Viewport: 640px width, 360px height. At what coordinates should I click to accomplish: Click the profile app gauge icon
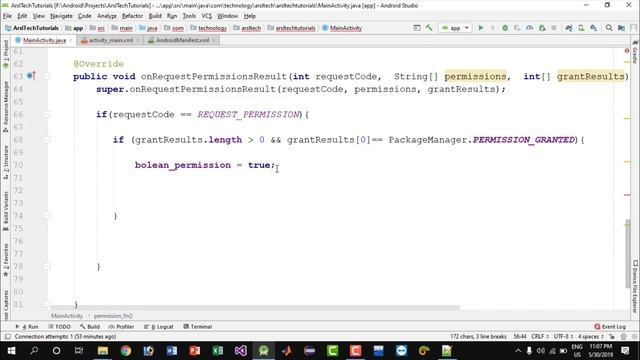coord(529,28)
